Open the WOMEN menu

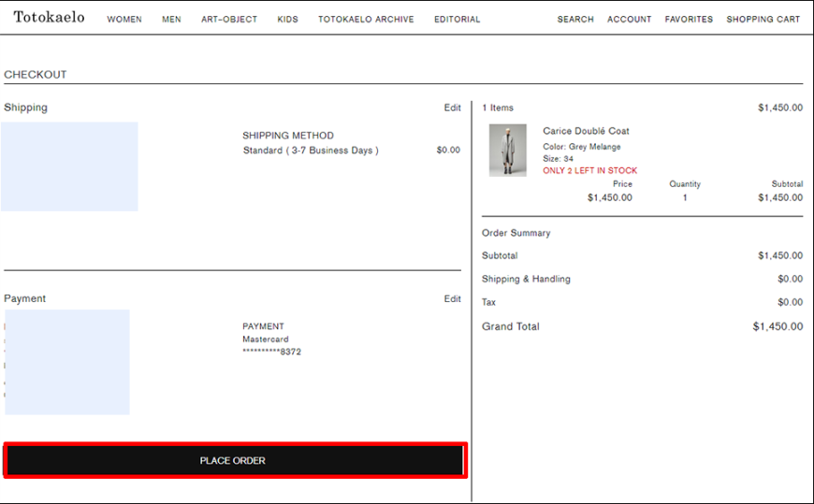pos(124,20)
